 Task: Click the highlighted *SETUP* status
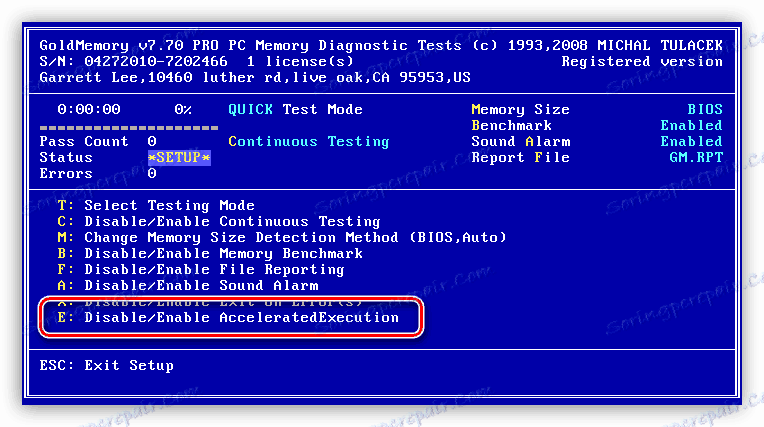(179, 158)
